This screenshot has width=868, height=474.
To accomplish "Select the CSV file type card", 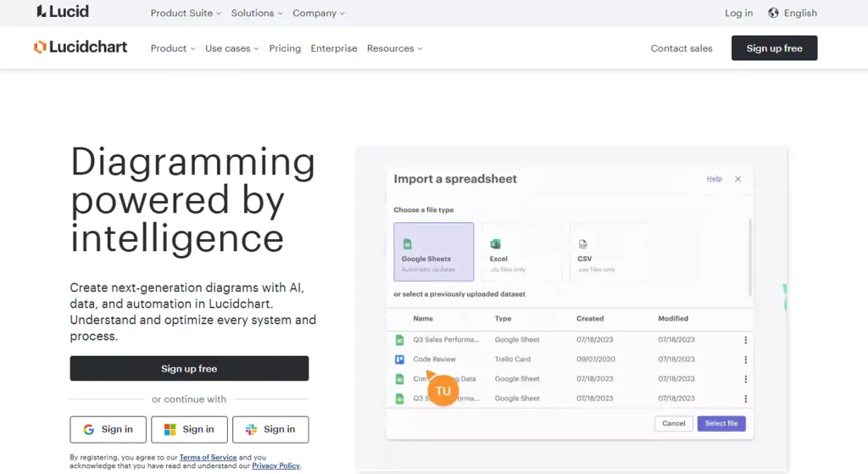I will click(x=609, y=252).
